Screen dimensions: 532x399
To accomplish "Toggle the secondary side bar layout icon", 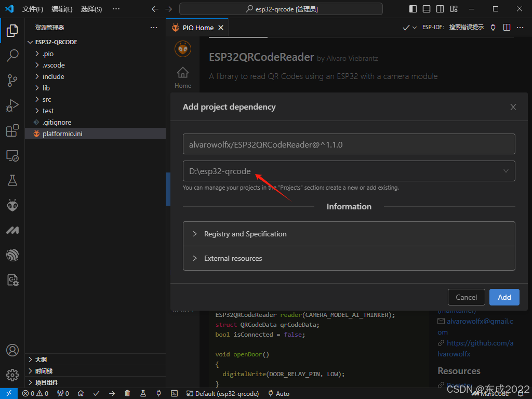I will pos(440,9).
